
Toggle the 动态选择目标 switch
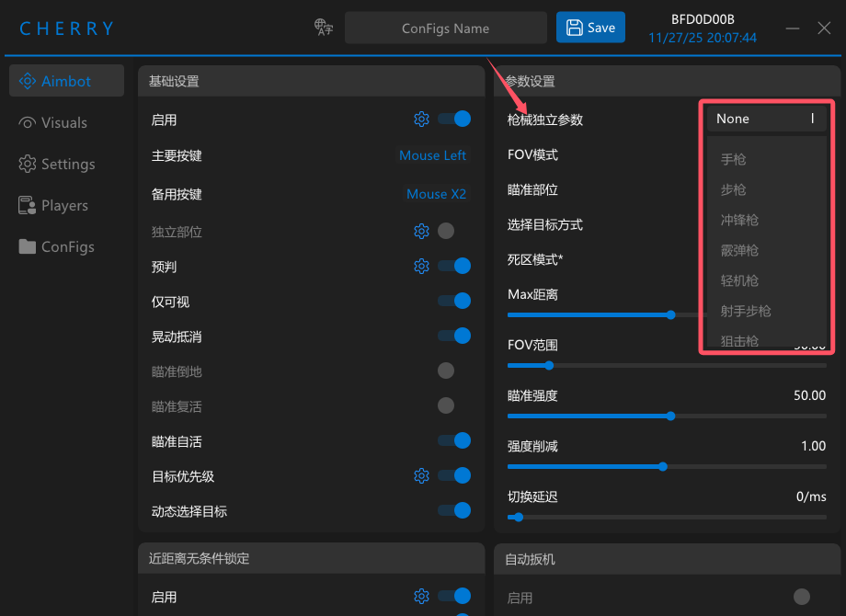click(x=454, y=510)
